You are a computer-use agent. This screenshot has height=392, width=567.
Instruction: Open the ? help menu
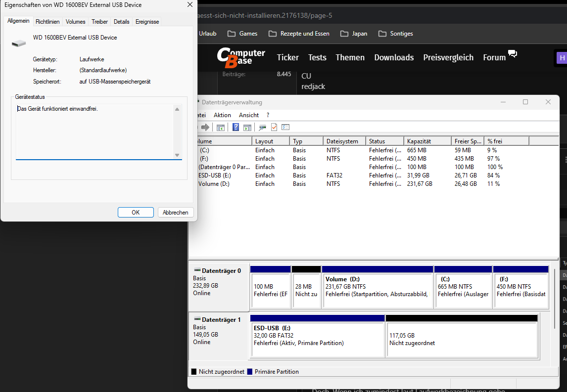point(268,115)
